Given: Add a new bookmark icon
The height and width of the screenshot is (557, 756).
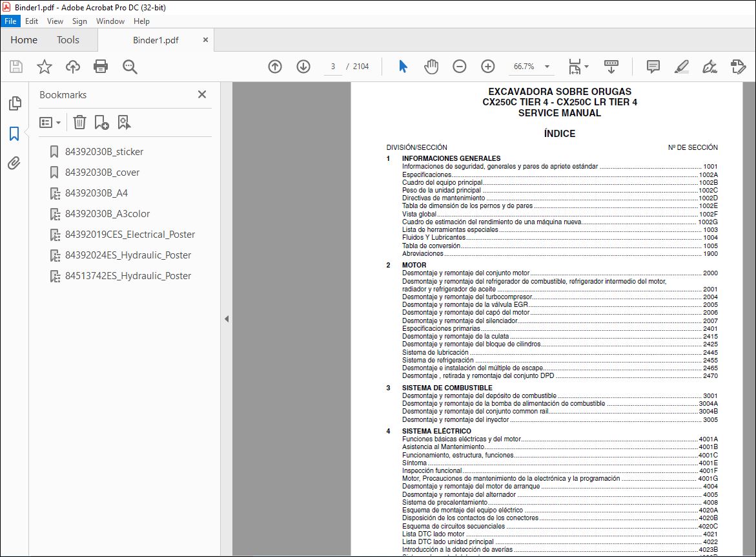Looking at the screenshot, I should [x=101, y=122].
